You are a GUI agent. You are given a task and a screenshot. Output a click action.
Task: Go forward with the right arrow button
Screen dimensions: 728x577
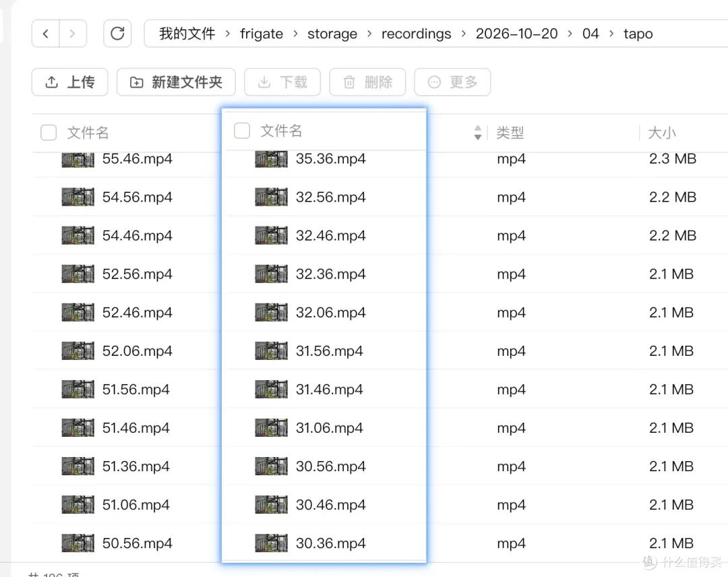click(72, 34)
